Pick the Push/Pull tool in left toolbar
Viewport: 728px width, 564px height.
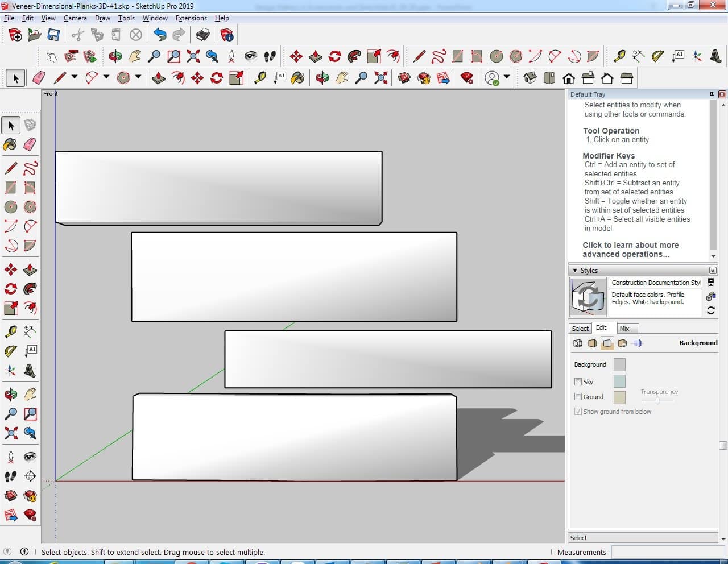30,269
